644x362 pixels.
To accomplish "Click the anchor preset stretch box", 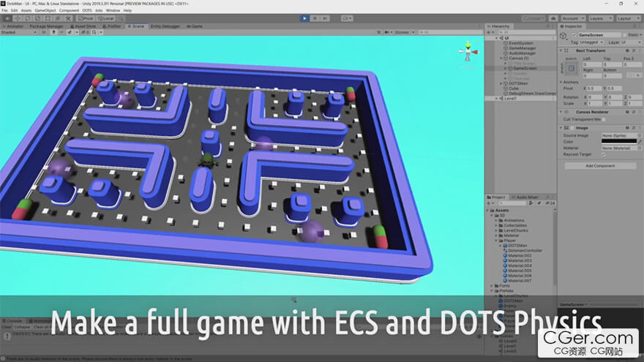I will coord(572,68).
